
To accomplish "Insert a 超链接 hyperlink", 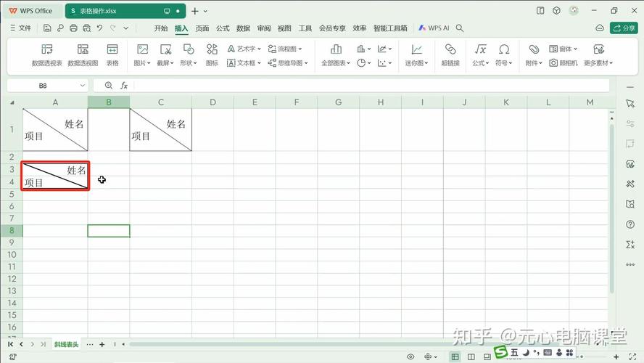I will pos(450,55).
